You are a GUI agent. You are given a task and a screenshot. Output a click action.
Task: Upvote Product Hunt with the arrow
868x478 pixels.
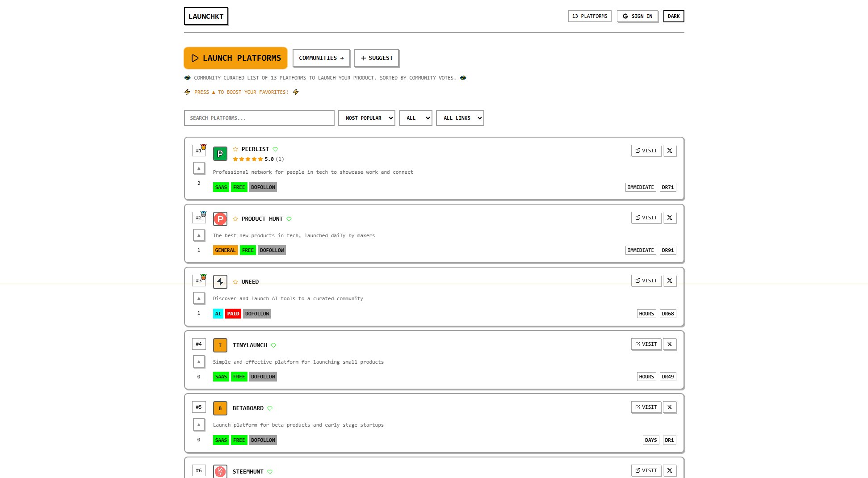click(x=199, y=235)
